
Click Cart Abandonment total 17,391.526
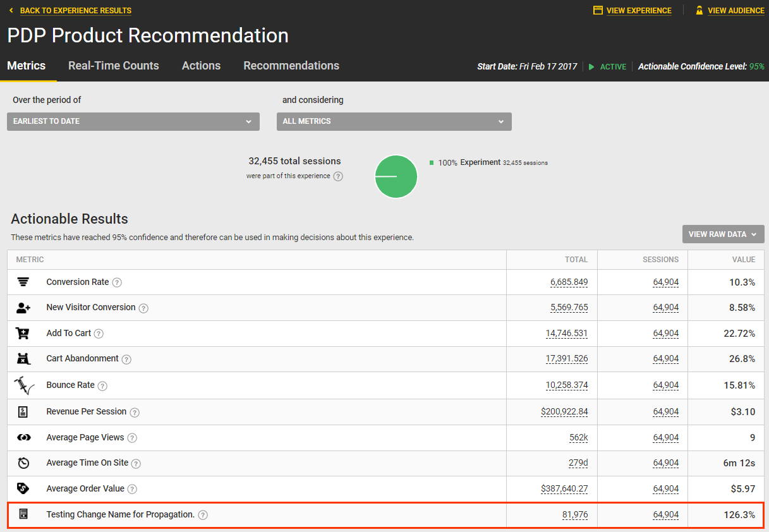coord(567,358)
